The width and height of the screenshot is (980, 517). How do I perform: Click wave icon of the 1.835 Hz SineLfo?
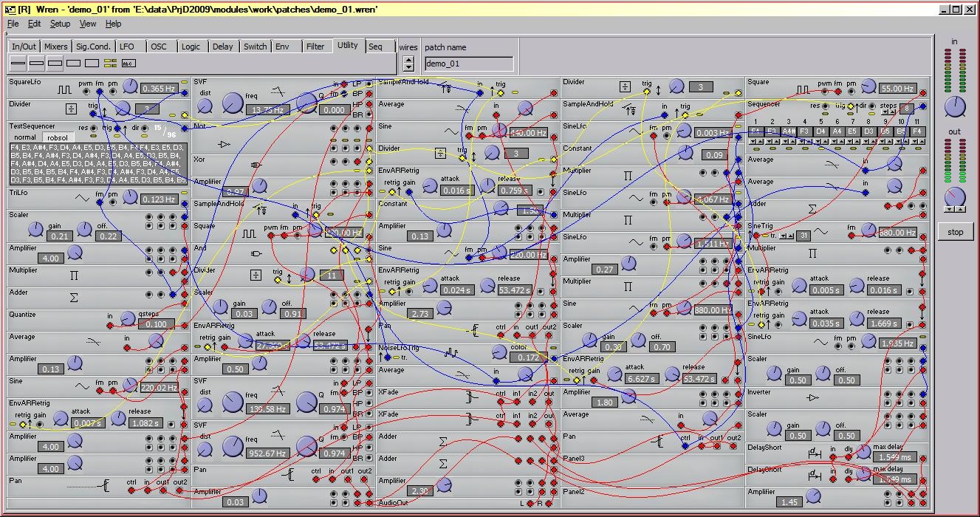click(x=820, y=343)
